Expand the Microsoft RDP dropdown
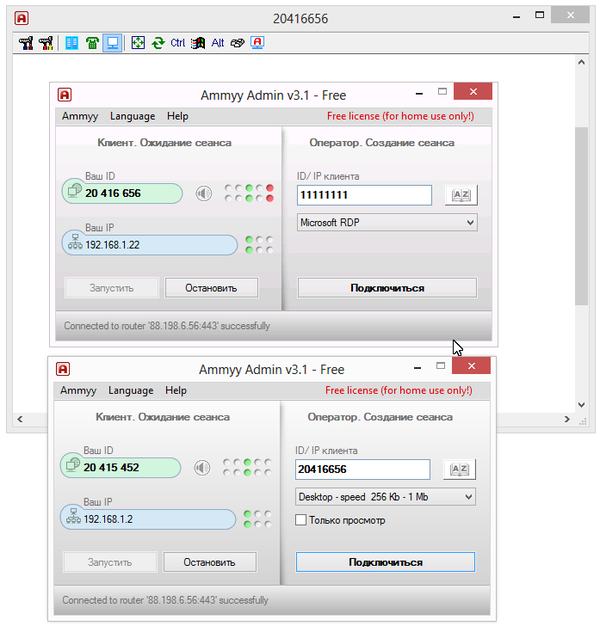The height and width of the screenshot is (626, 600). click(471, 222)
